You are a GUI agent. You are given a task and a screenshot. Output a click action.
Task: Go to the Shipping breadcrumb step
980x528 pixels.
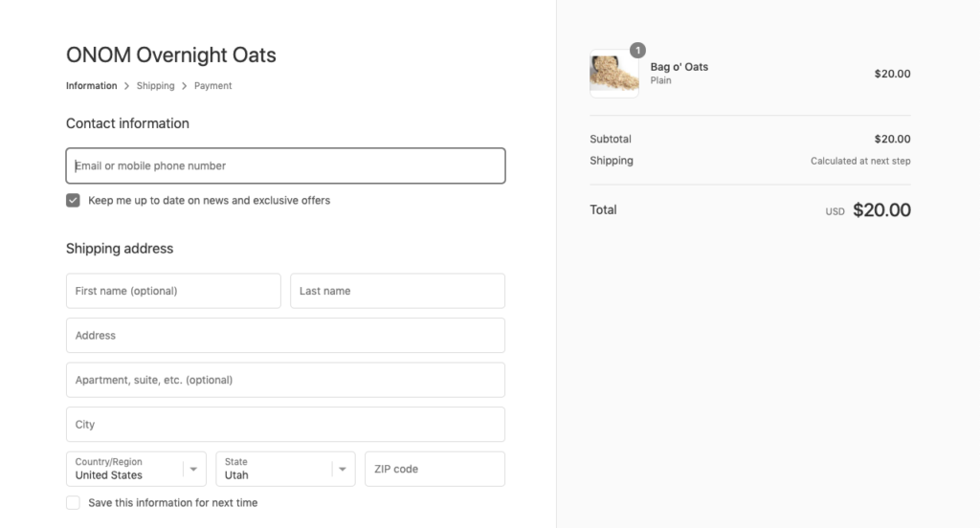coord(156,86)
